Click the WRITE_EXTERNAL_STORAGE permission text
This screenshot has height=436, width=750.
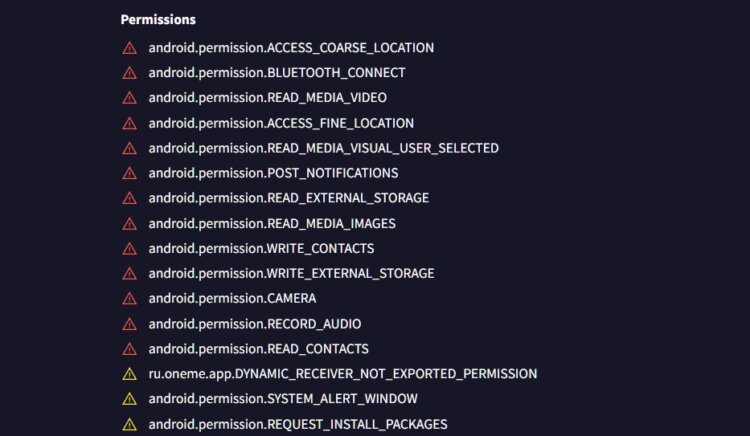pos(291,273)
